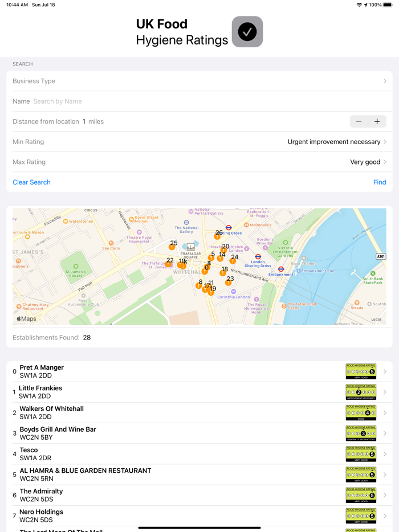Select map pin number 14

coord(220,258)
